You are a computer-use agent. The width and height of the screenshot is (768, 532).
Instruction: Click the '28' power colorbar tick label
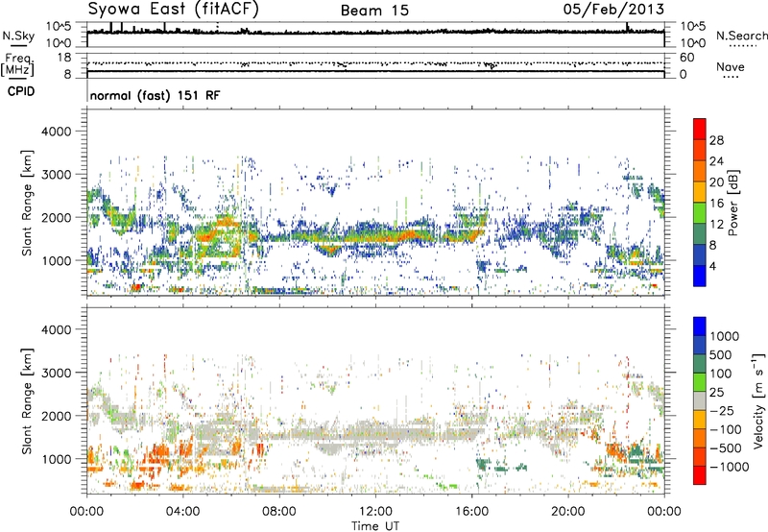[x=716, y=140]
